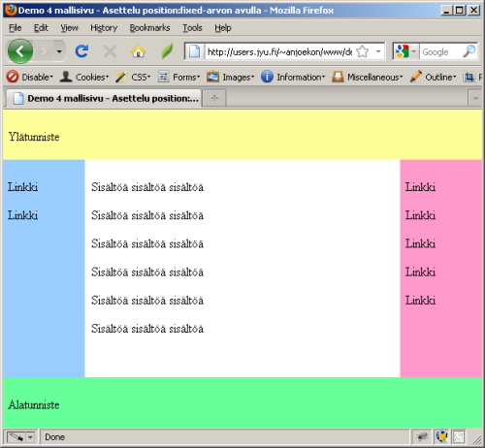Go to the Home page icon

coord(138,51)
